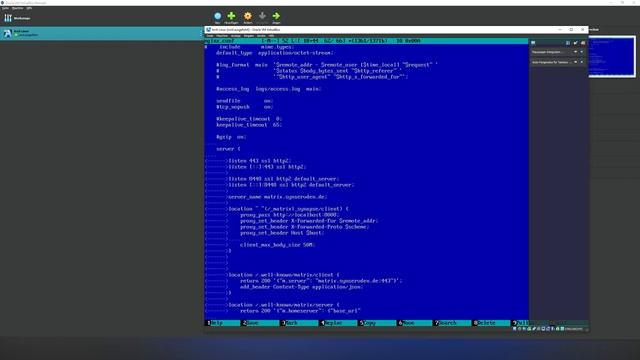Image resolution: width=640 pixels, height=360 pixels.
Task: Click the 'sendfile on;' line
Action: [244, 101]
